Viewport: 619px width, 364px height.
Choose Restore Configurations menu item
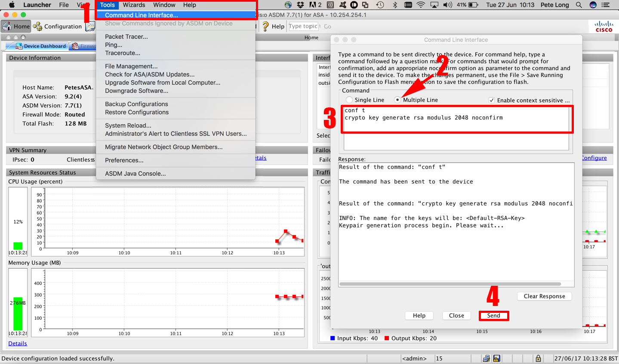(x=176, y=112)
